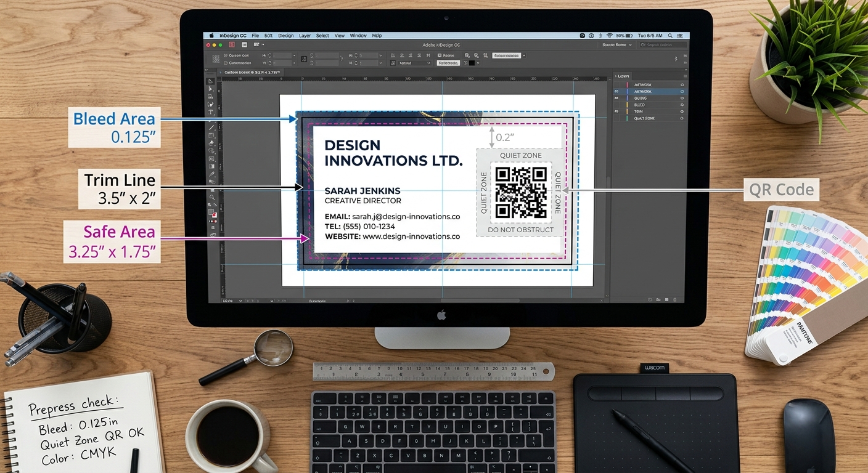Open the workspace switcher dropdown
The image size is (868, 473).
(616, 45)
